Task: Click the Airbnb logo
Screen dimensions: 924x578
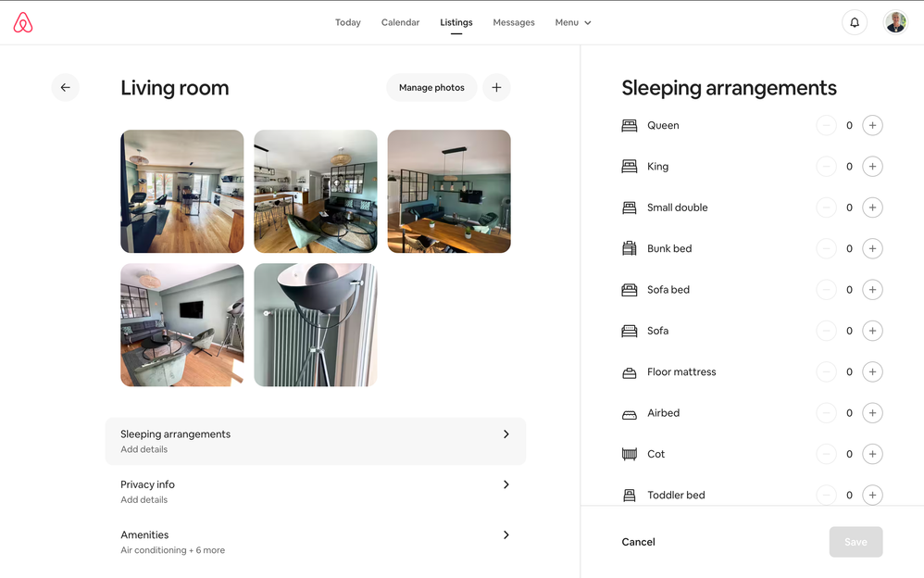Action: [x=23, y=23]
